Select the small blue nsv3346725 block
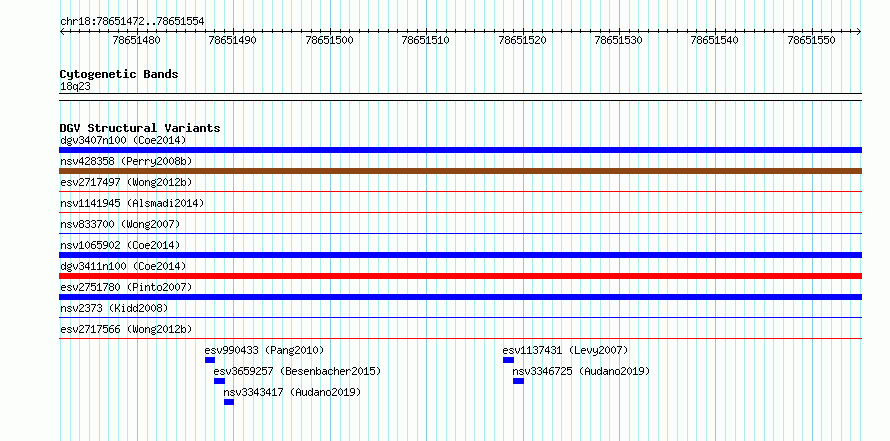 pos(518,381)
